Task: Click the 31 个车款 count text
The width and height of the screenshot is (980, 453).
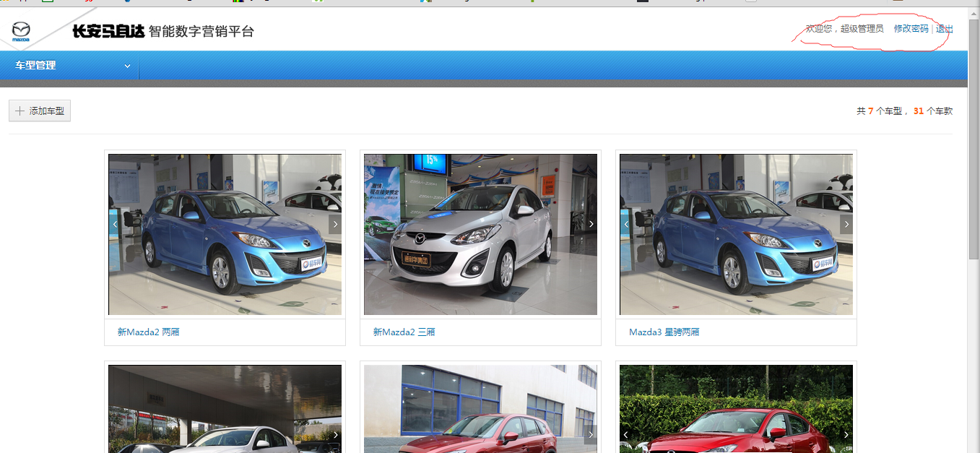Action: pos(933,111)
